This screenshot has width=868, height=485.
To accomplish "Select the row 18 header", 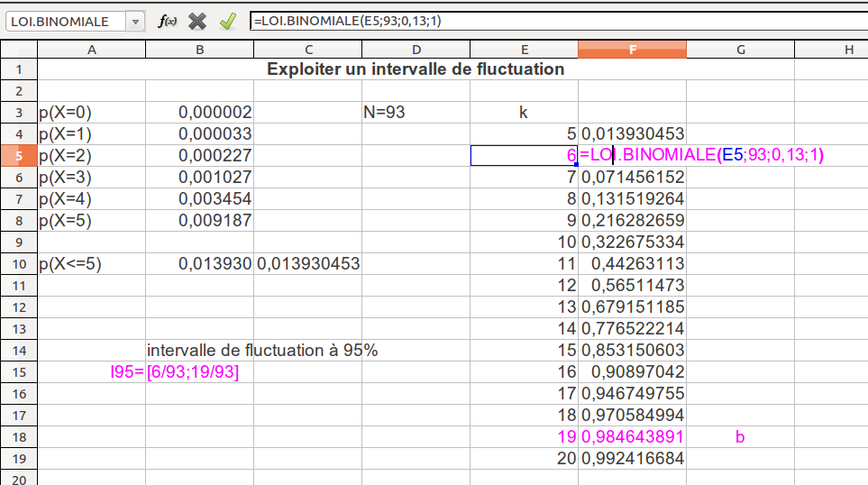I will coord(19,437).
